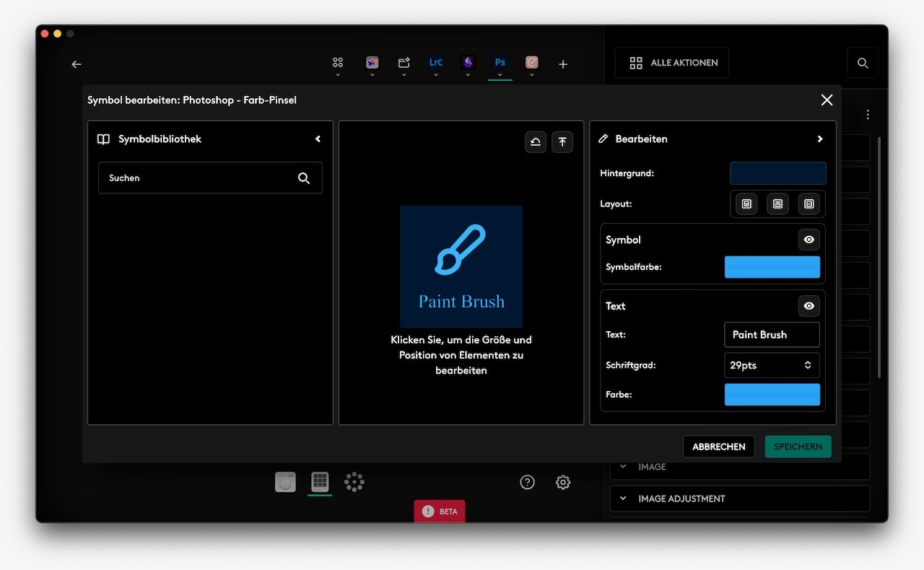Open the Lightroom Classic profile icon
924x570 pixels.
click(x=436, y=63)
